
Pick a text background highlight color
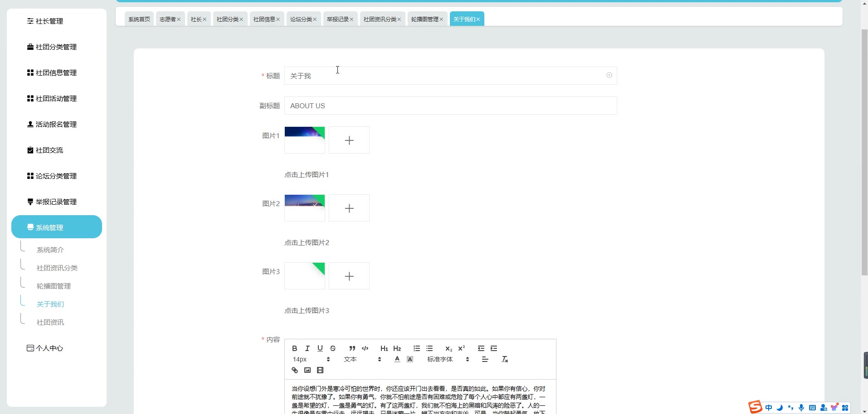coord(410,359)
